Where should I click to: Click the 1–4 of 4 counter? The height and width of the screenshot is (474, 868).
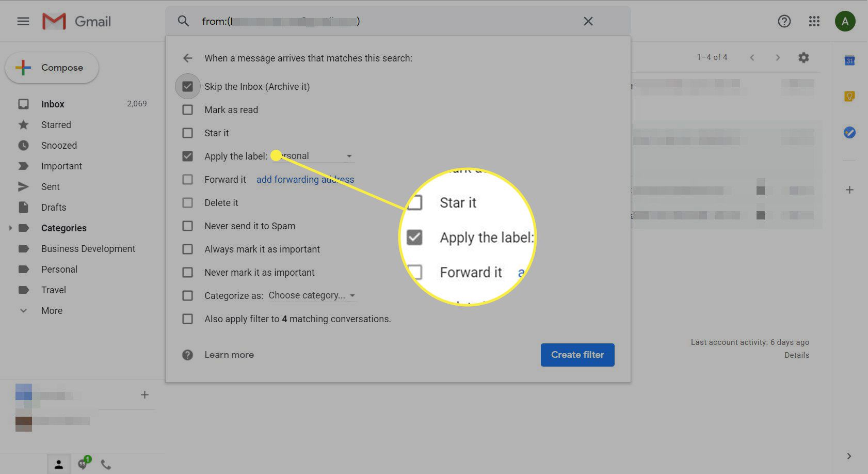(712, 57)
